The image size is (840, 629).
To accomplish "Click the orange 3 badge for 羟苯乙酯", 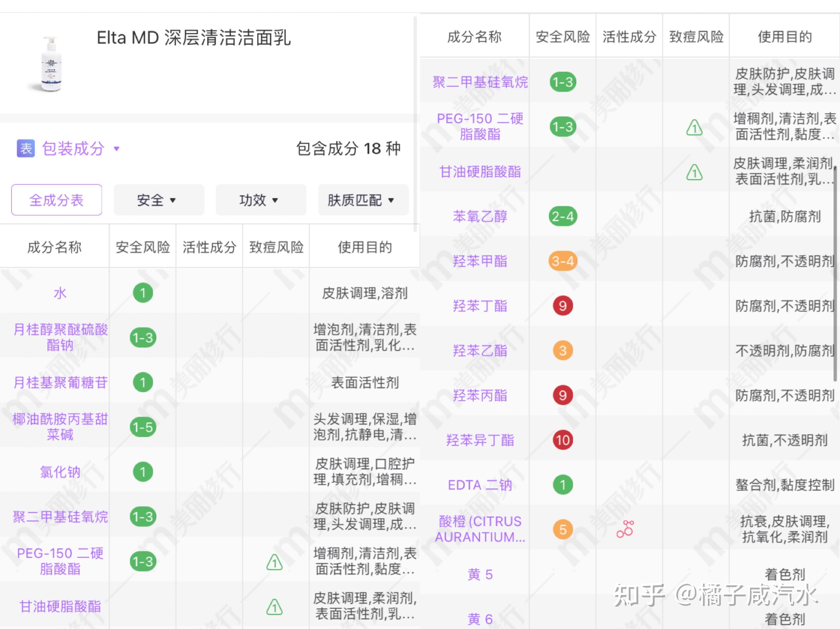I will pos(563,351).
